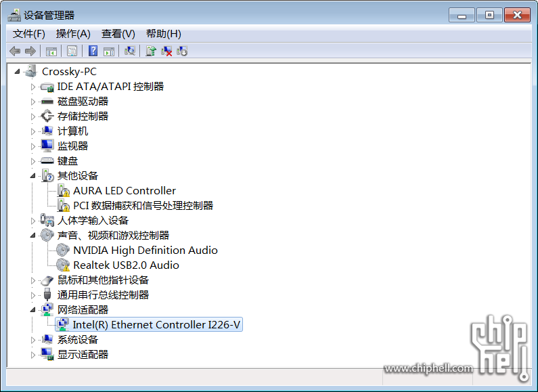Expand the 监视器 node
Viewport: 538px width, 392px height.
tap(33, 146)
